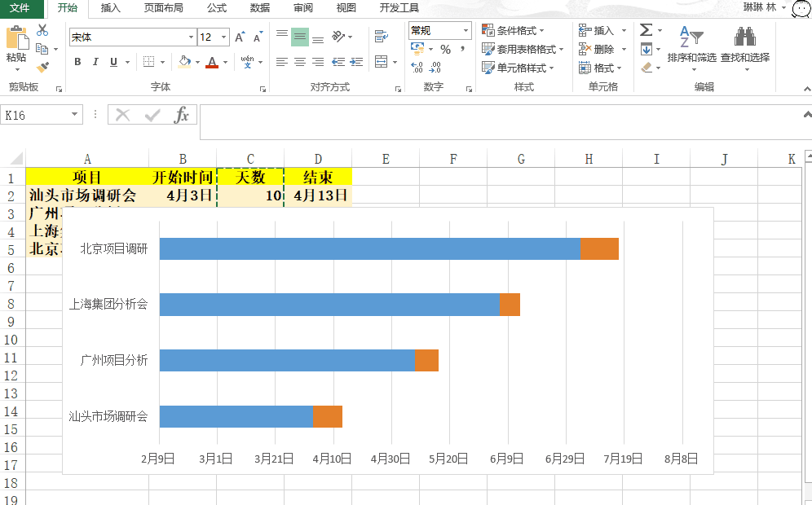Align text left

[282, 62]
